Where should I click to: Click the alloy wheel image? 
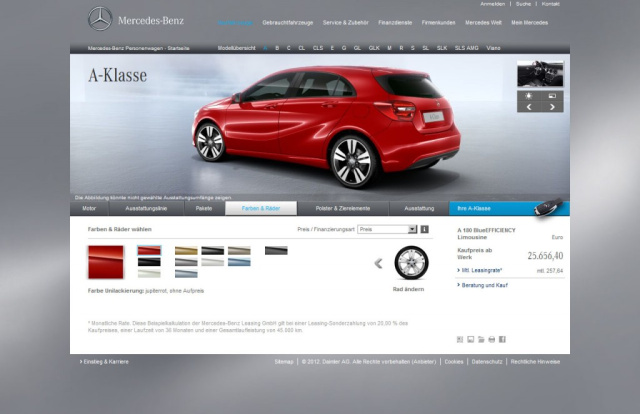(x=408, y=263)
